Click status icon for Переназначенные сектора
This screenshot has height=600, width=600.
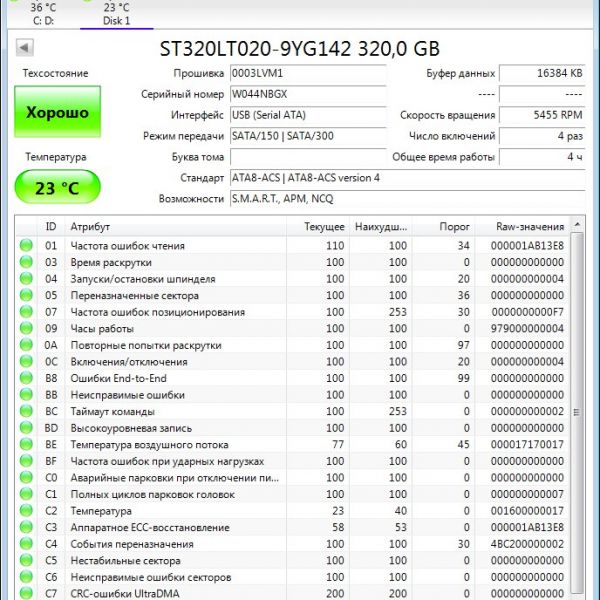(x=26, y=295)
